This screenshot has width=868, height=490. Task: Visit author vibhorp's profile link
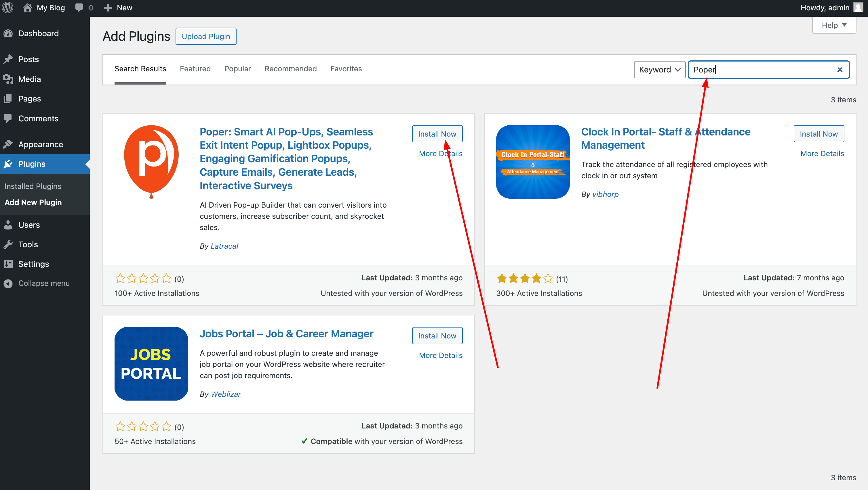[x=605, y=194]
